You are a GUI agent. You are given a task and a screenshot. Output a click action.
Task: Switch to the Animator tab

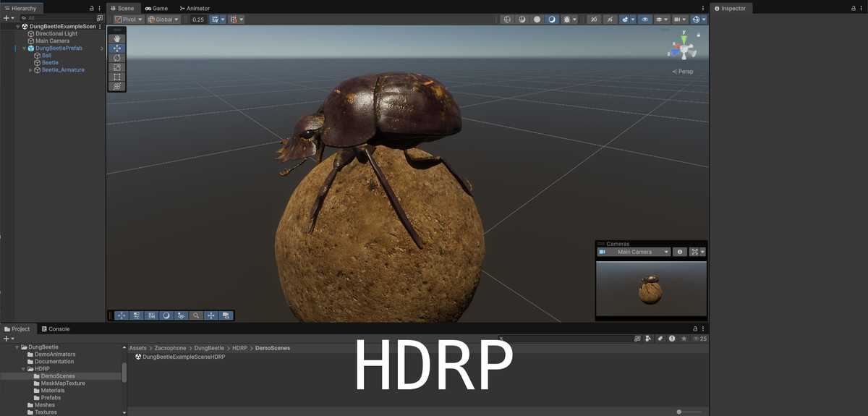[x=195, y=8]
